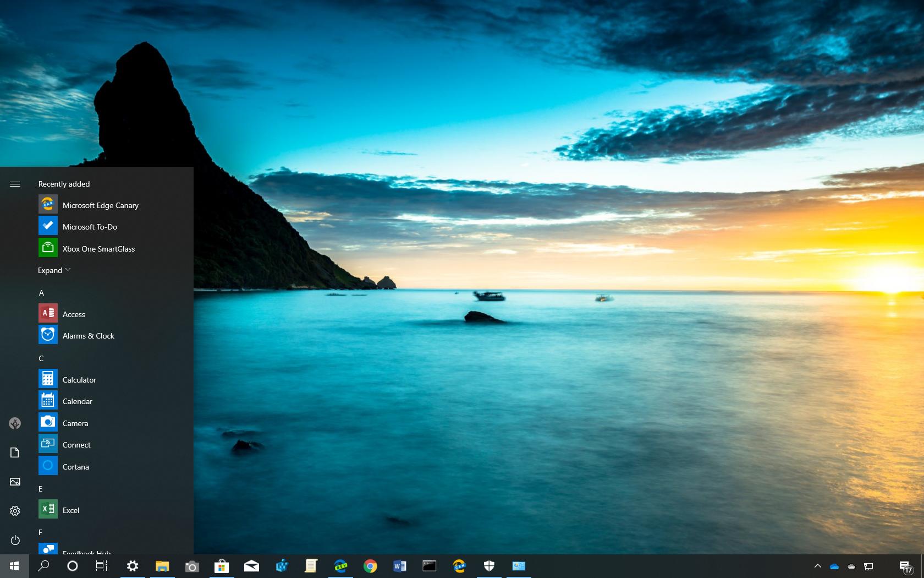Open Settings from the Start menu sidebar
The width and height of the screenshot is (924, 578).
point(15,511)
